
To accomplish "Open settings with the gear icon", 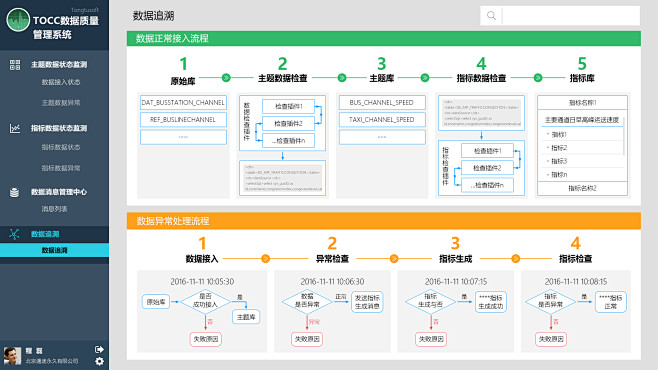I will point(99,361).
